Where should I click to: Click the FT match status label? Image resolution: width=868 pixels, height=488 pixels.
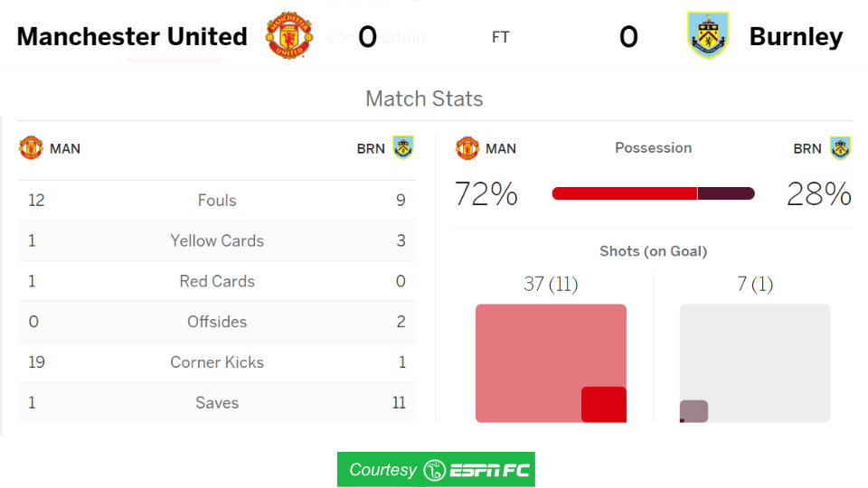pyautogui.click(x=500, y=37)
